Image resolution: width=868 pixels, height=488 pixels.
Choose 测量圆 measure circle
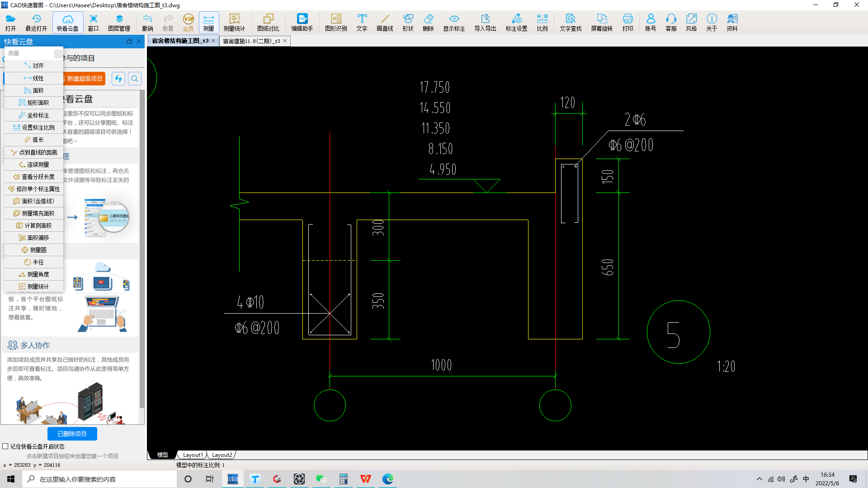click(x=34, y=250)
